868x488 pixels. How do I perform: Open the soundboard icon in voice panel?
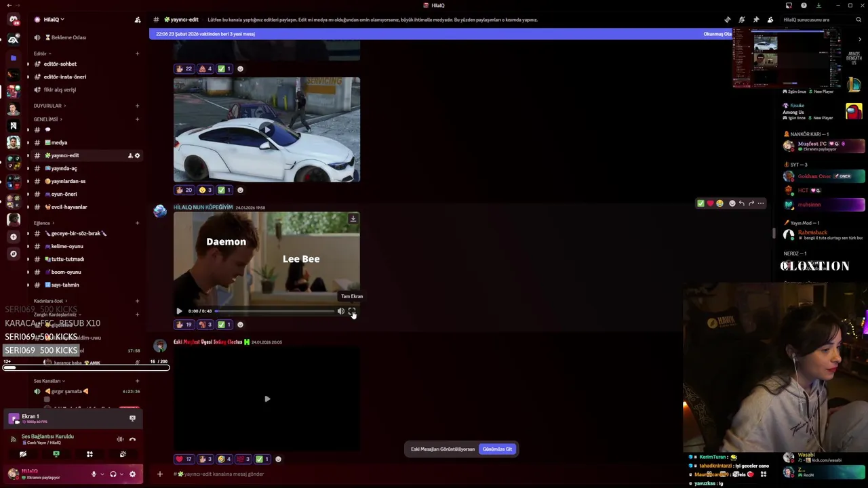(x=123, y=454)
